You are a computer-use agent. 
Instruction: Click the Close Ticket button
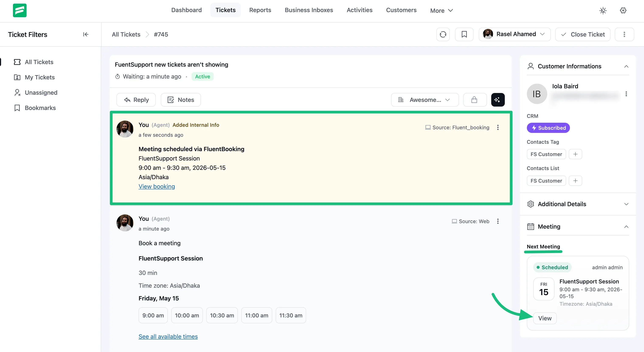coord(582,34)
